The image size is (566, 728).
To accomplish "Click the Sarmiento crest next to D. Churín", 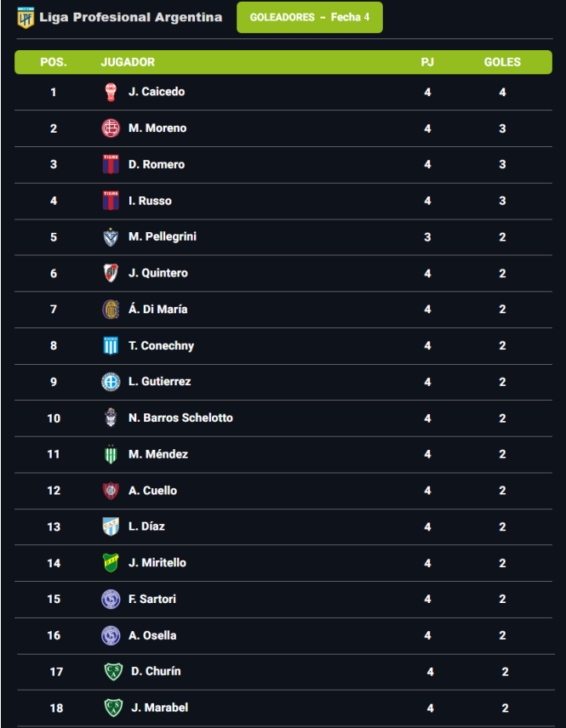I will point(113,672).
